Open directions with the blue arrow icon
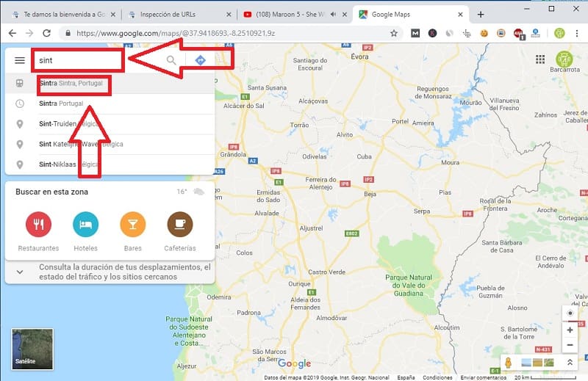 pos(200,60)
